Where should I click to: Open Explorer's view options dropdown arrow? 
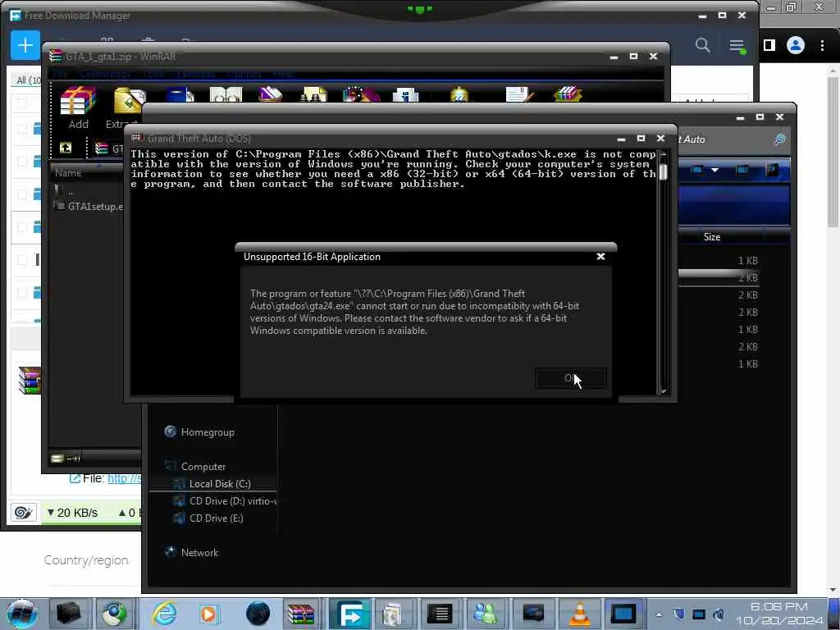pos(714,170)
